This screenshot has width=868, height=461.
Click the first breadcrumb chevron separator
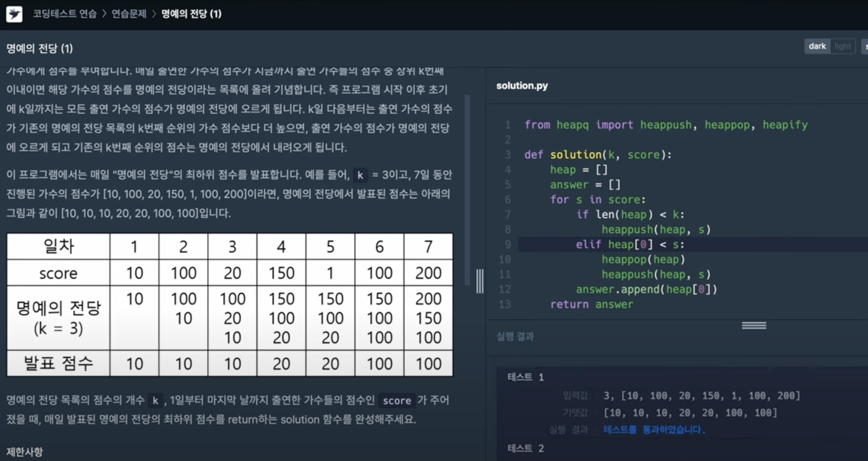point(105,14)
